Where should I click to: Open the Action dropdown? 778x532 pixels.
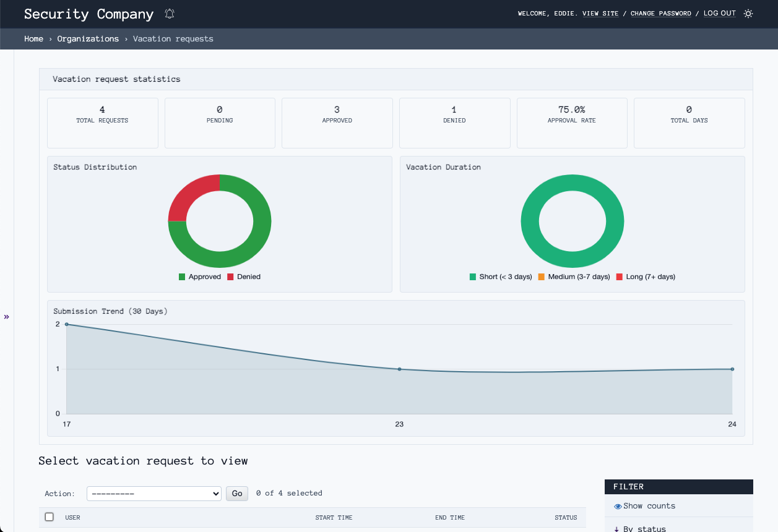[x=153, y=494]
